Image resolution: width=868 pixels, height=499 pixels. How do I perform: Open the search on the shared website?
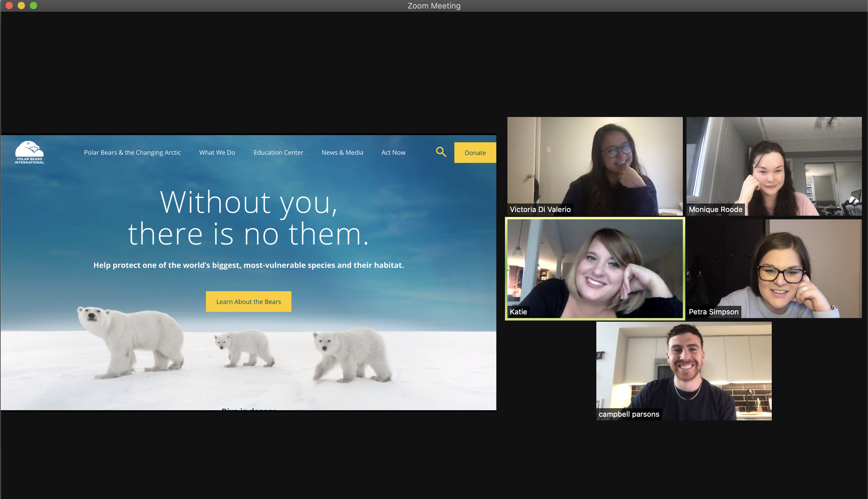coord(441,152)
